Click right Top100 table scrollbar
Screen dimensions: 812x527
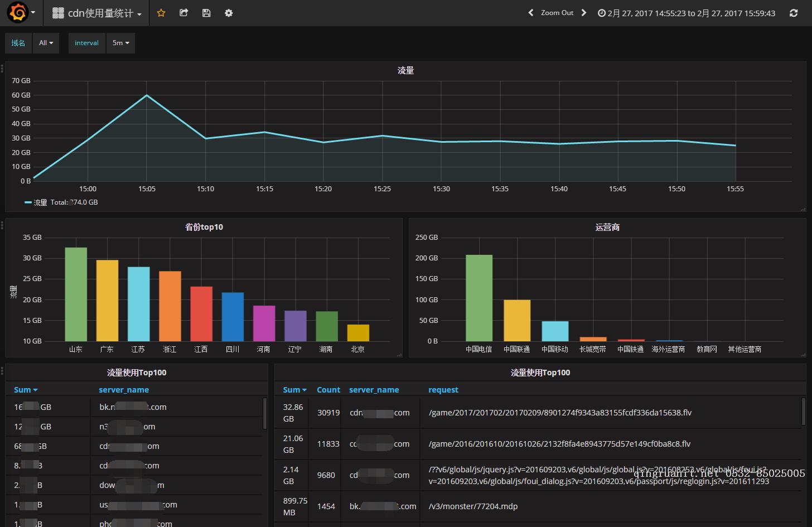(804, 411)
